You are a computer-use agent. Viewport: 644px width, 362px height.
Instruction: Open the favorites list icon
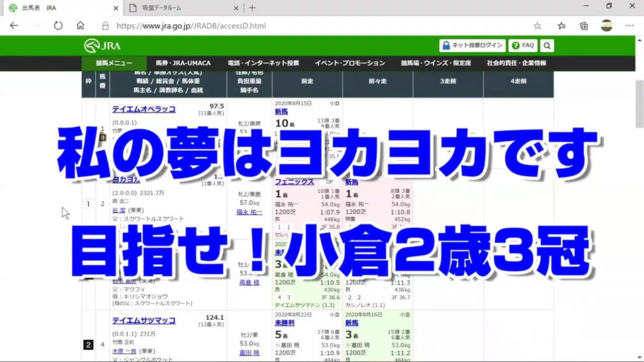tap(561, 26)
